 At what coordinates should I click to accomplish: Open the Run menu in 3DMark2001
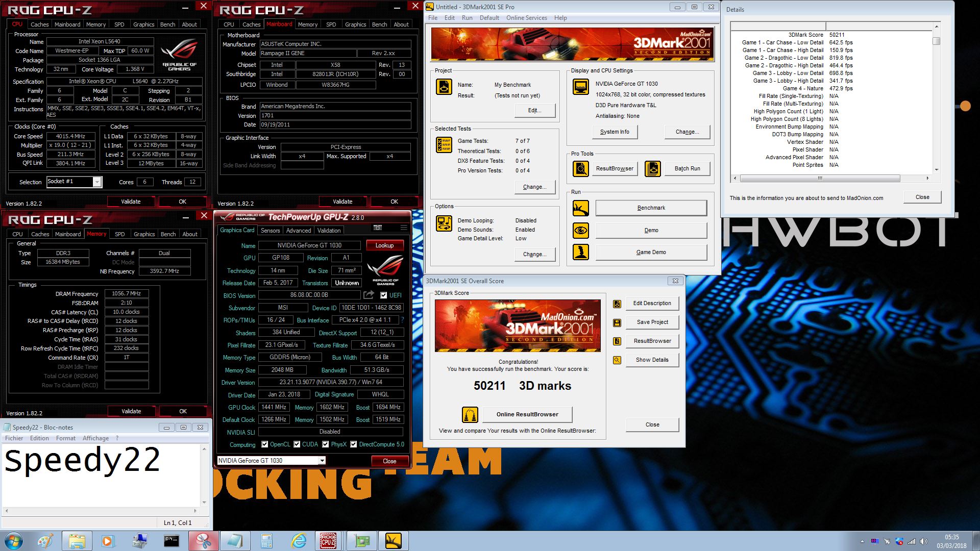coord(467,18)
